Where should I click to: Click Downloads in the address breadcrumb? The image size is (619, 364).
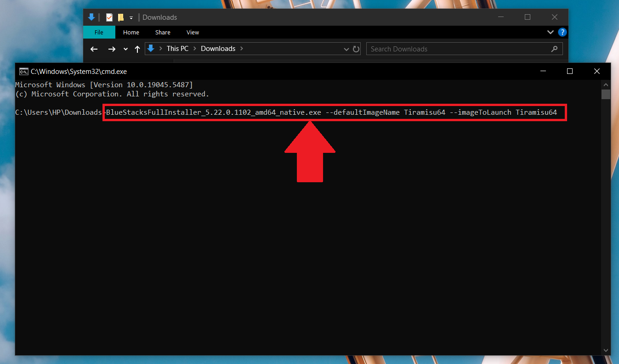(x=218, y=49)
